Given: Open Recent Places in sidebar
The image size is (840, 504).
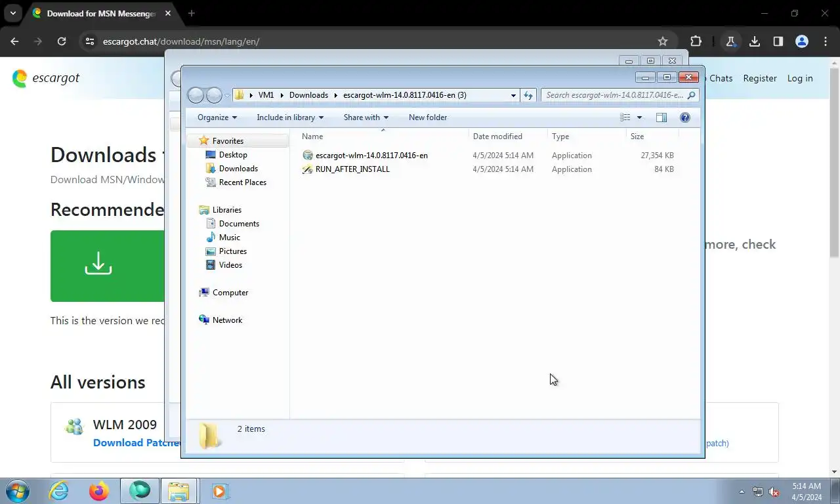Looking at the screenshot, I should (242, 182).
